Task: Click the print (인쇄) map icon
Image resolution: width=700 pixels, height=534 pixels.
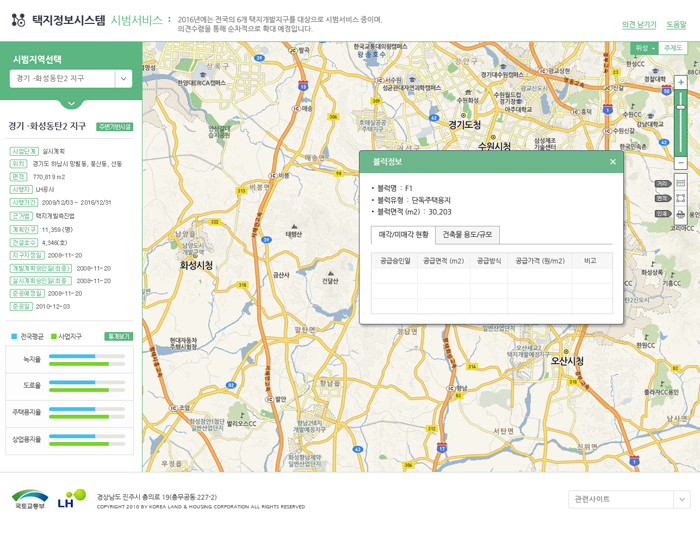Action: click(x=681, y=213)
